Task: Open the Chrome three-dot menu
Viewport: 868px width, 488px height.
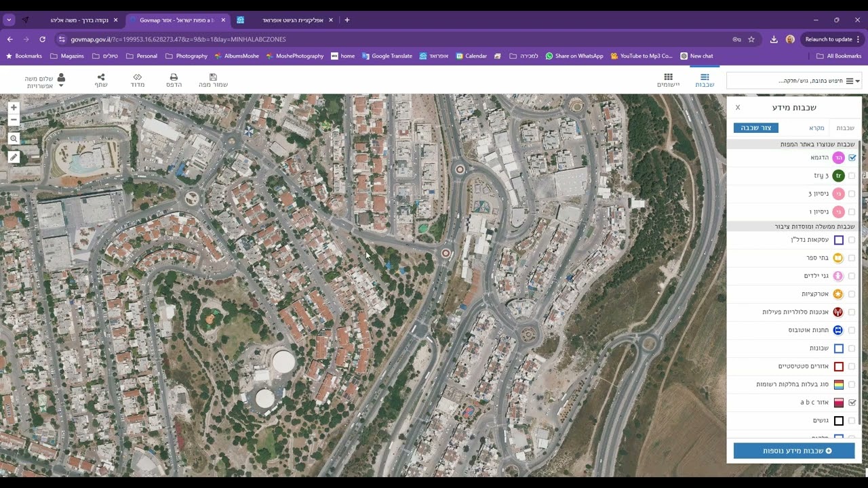Action: [858, 39]
